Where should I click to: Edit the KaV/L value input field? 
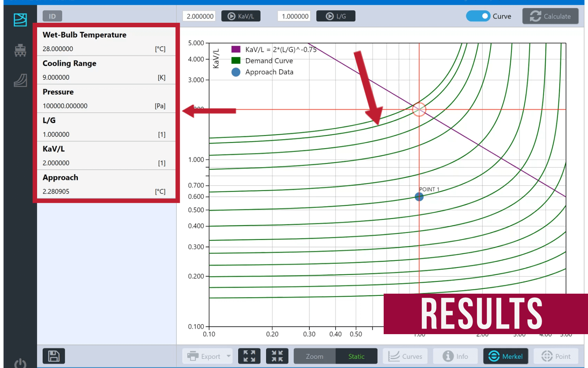coord(199,16)
